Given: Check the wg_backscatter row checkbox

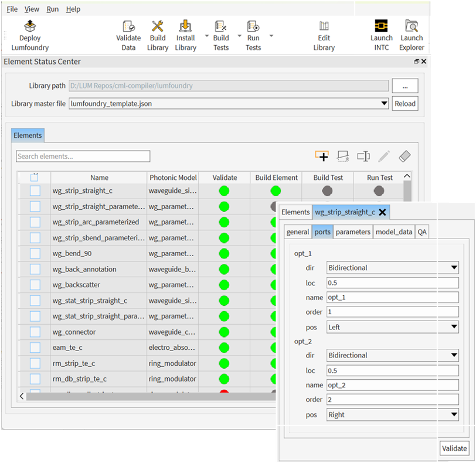Looking at the screenshot, I should [35, 285].
